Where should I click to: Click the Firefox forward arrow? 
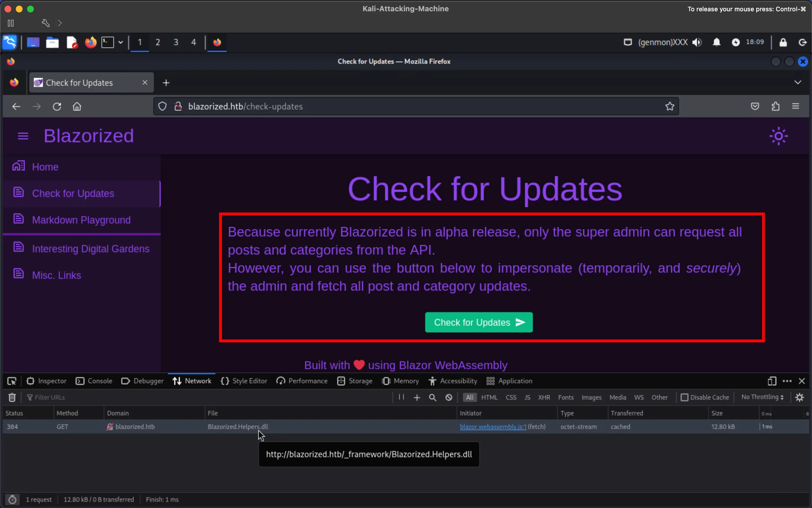point(37,106)
